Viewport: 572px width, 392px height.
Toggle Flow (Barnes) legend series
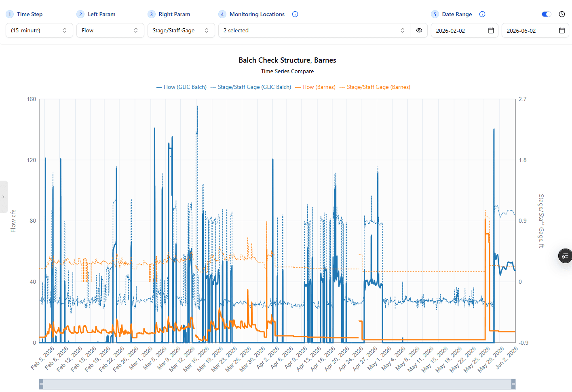(x=315, y=87)
